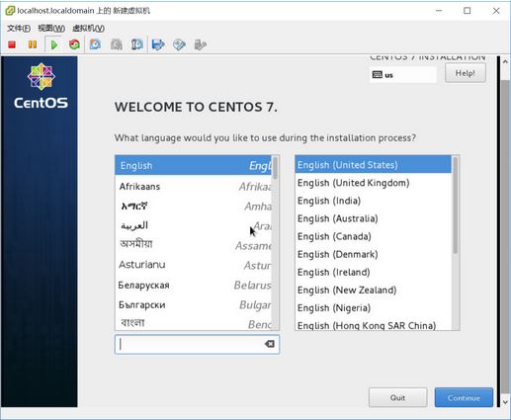Select Asturianu in the language list
The image size is (511, 420).
194,265
